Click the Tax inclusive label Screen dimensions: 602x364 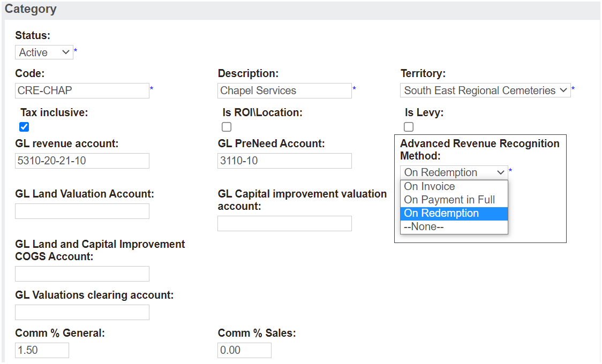coord(54,112)
